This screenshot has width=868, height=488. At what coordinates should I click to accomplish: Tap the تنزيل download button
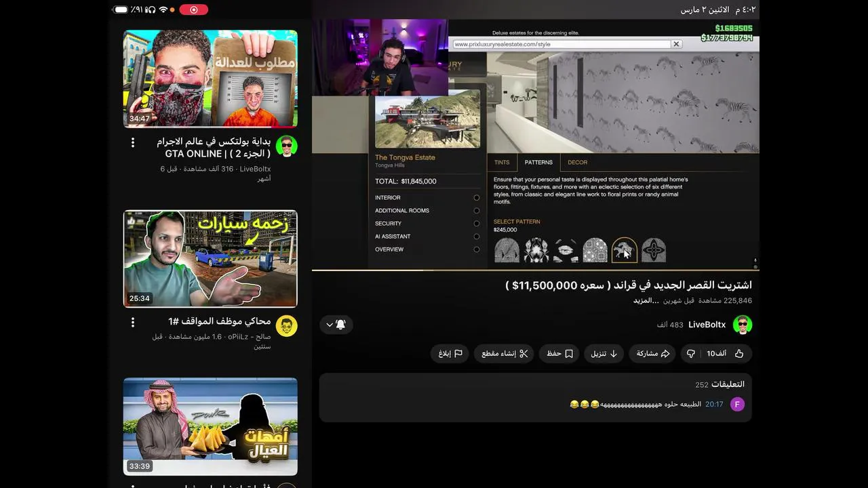[x=604, y=354]
